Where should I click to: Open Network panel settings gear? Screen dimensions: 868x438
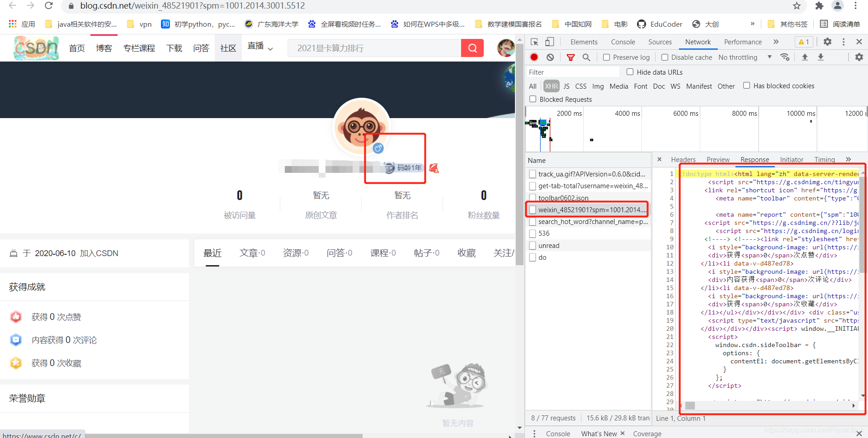[859, 57]
